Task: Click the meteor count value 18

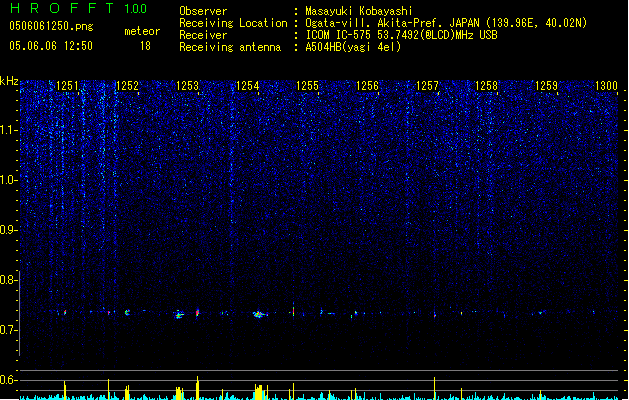Action: 145,46
